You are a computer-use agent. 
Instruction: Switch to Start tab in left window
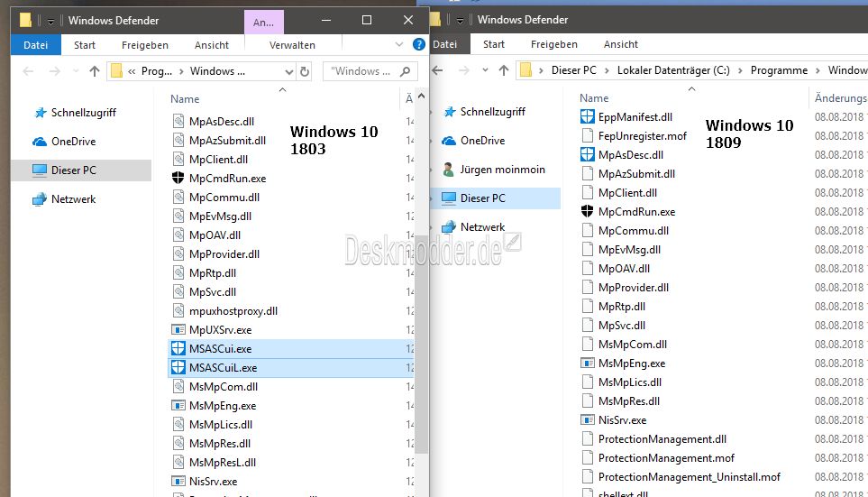pos(85,45)
